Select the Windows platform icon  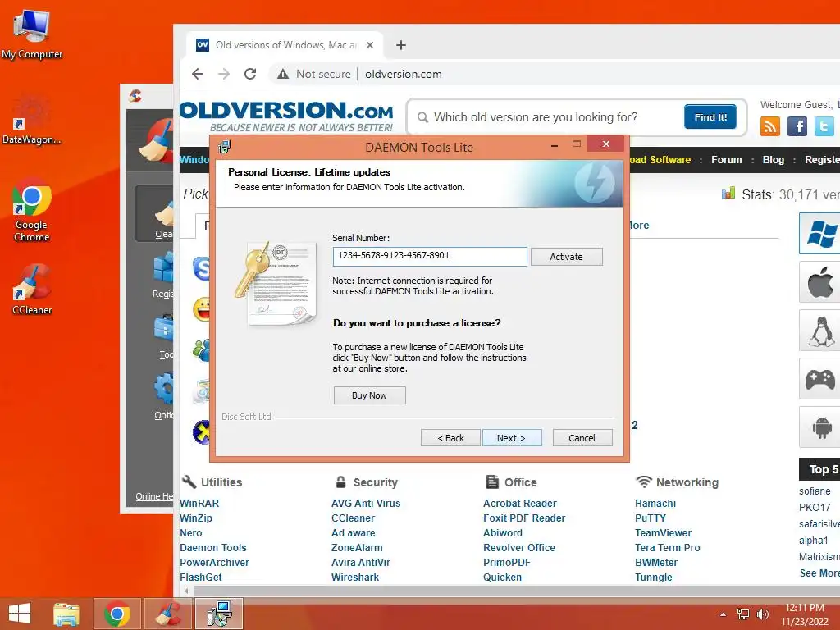tap(819, 233)
